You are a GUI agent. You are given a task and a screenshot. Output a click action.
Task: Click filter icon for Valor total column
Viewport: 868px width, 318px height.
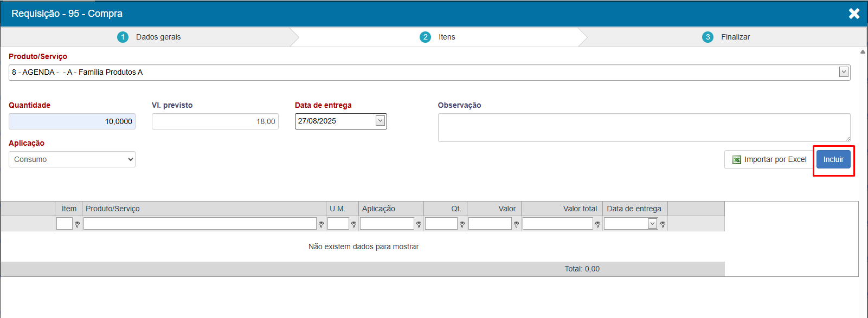597,224
